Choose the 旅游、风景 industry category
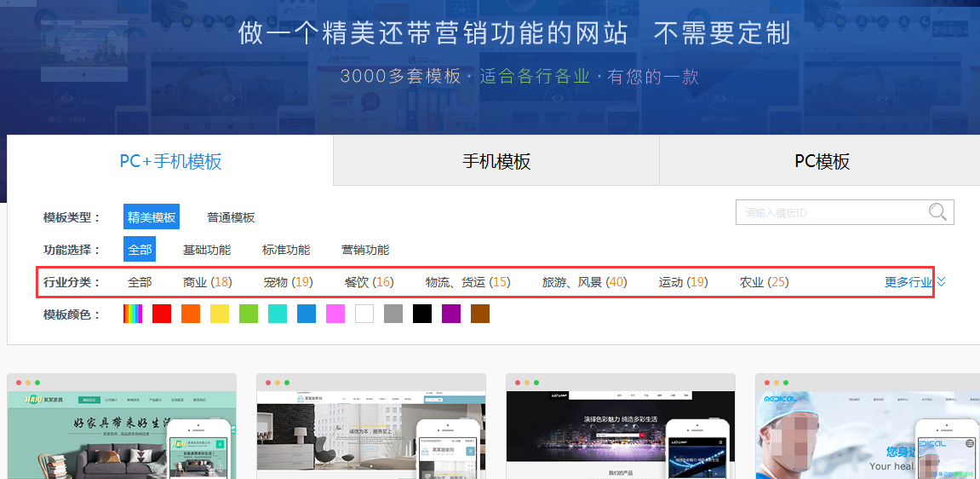The height and width of the screenshot is (479, 980). pyautogui.click(x=584, y=282)
